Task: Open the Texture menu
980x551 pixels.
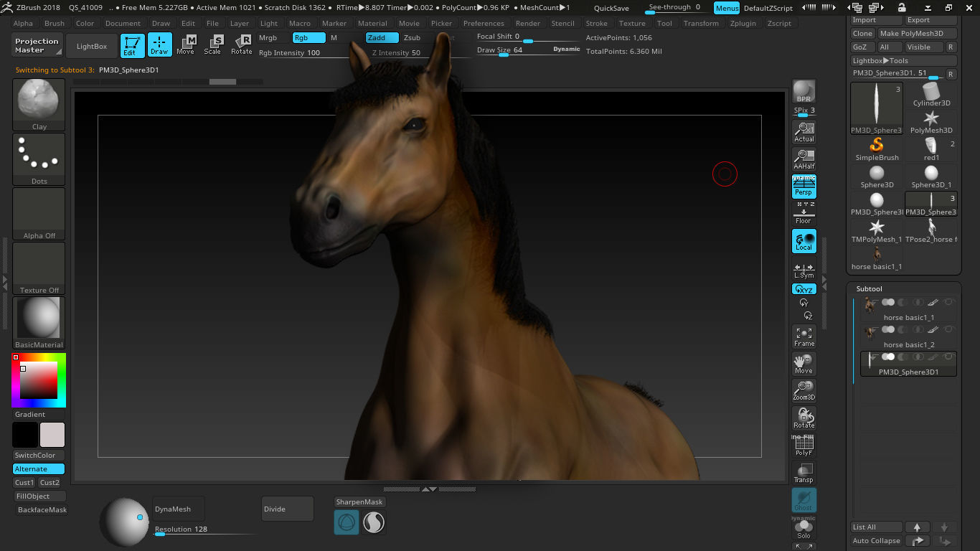Action: (632, 23)
